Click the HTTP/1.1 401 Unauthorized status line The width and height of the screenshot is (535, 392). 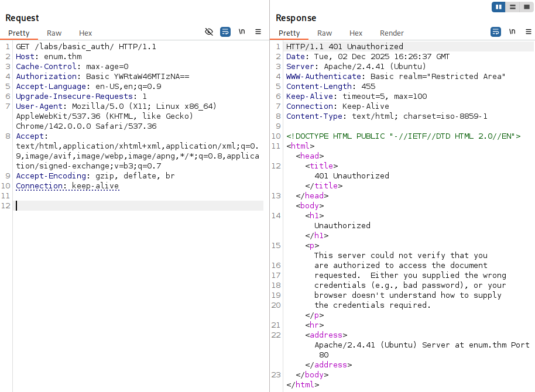345,46
